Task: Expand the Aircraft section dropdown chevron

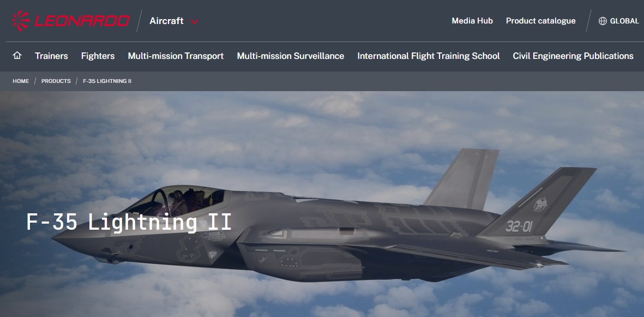Action: 195,21
